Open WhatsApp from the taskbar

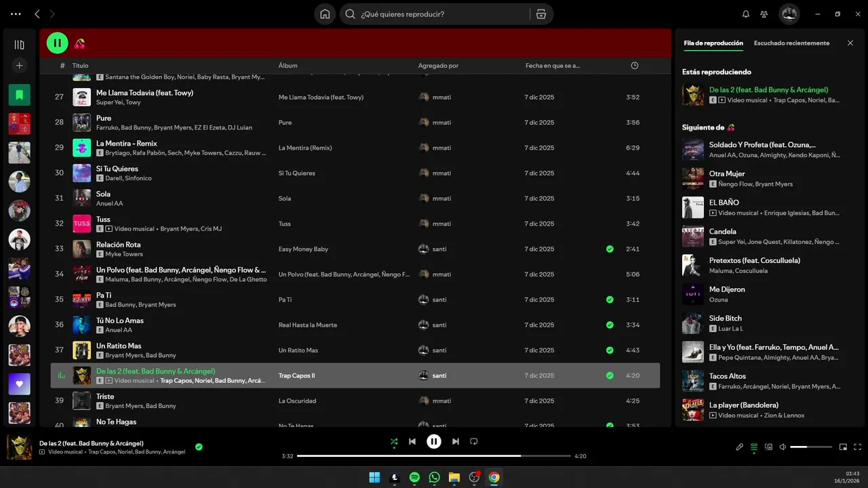435,477
